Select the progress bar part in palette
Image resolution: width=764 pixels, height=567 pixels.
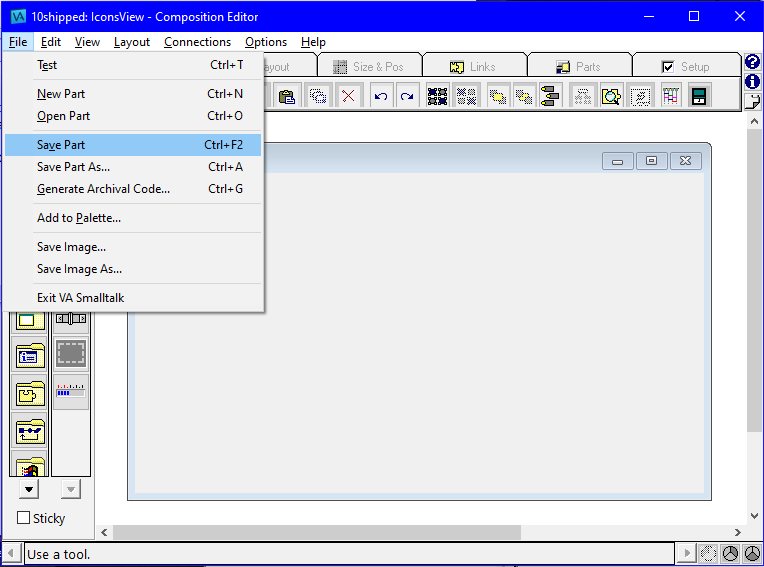point(70,392)
